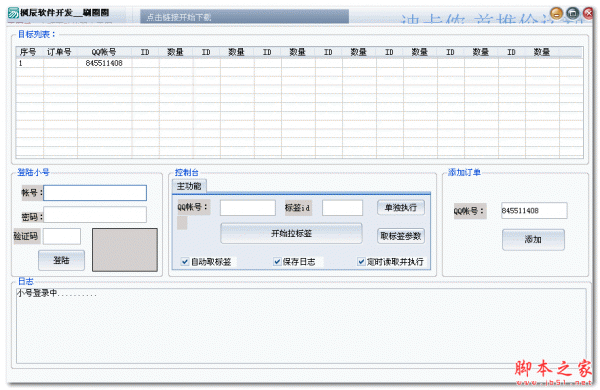Click the small gray square under QQ帐号 label
This screenshot has width=600, height=390.
pyautogui.click(x=182, y=223)
